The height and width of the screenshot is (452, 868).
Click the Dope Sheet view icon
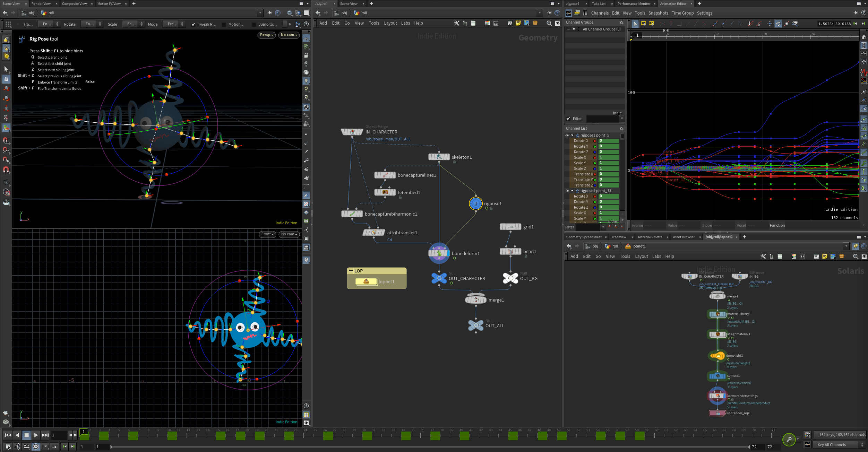coord(577,13)
